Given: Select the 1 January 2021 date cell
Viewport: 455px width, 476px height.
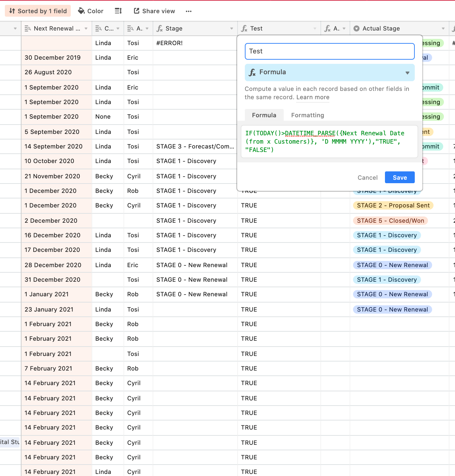Looking at the screenshot, I should point(57,294).
